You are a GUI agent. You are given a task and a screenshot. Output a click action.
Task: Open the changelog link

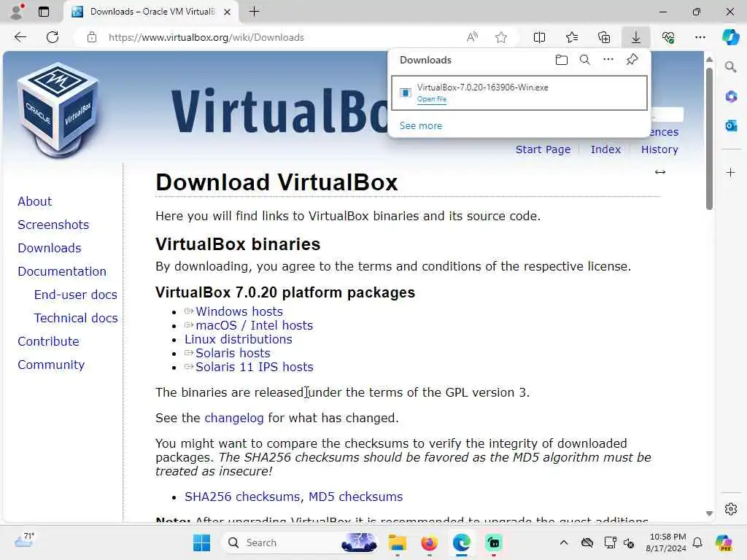(234, 418)
